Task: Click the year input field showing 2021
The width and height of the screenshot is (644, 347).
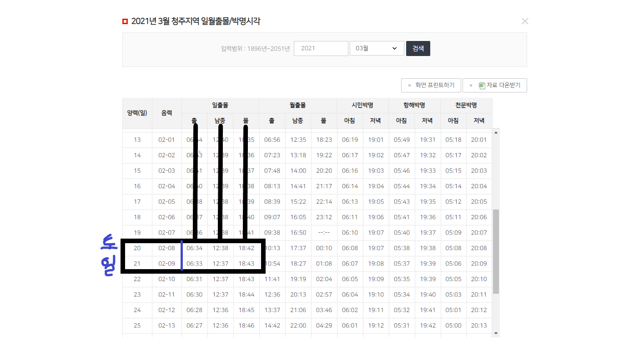Action: (321, 48)
